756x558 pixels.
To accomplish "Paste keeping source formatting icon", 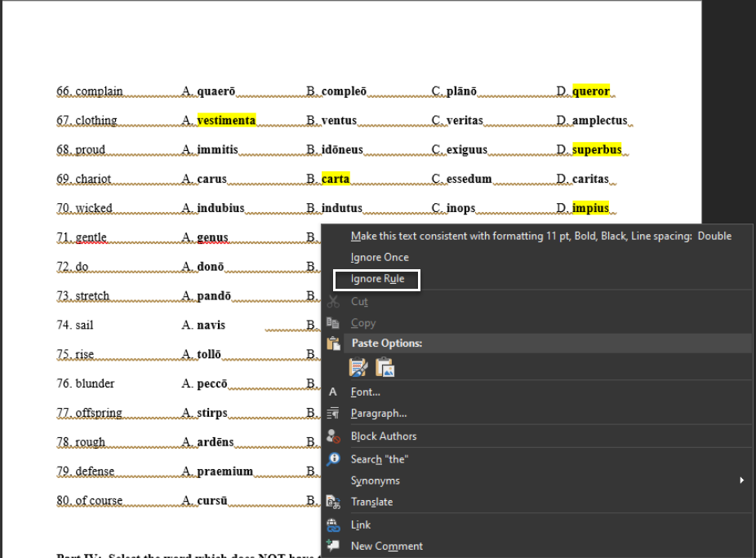I will (x=358, y=368).
